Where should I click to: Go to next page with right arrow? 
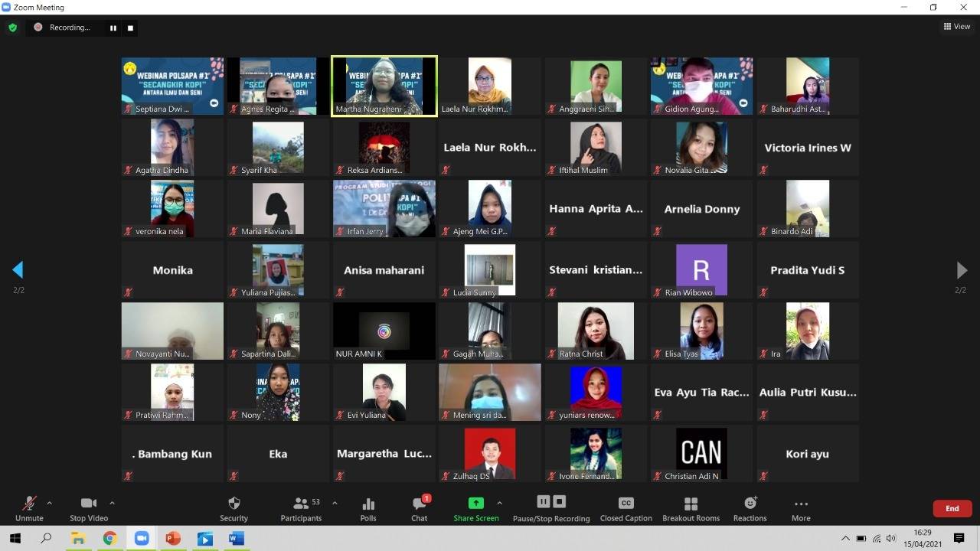pyautogui.click(x=962, y=270)
